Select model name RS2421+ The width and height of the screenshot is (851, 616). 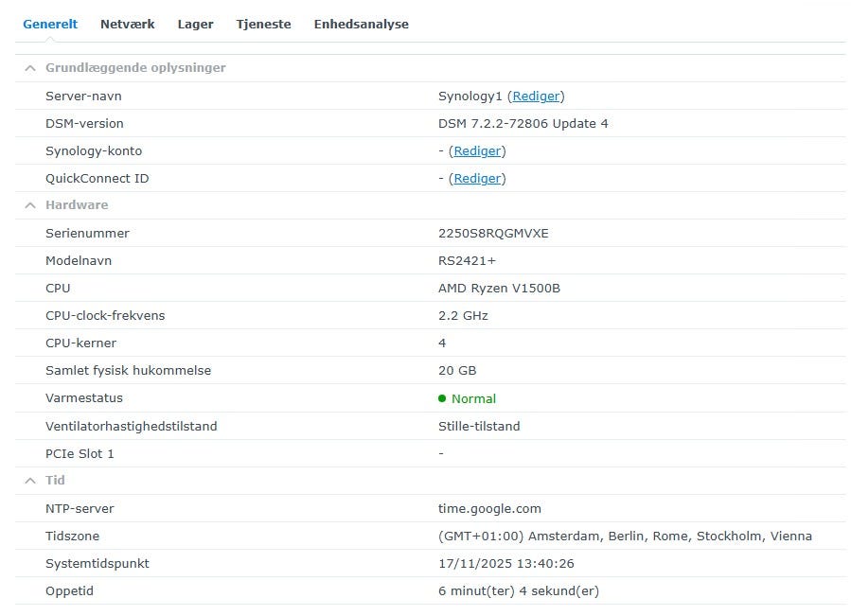point(467,261)
